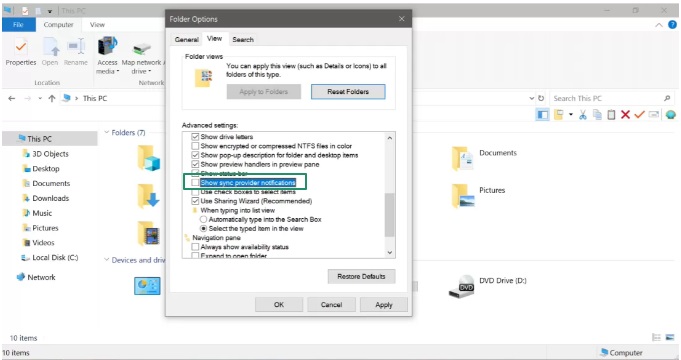Uncheck Use Sharing Wizard (Recommended)
Image resolution: width=681 pixels, height=360 pixels.
195,201
